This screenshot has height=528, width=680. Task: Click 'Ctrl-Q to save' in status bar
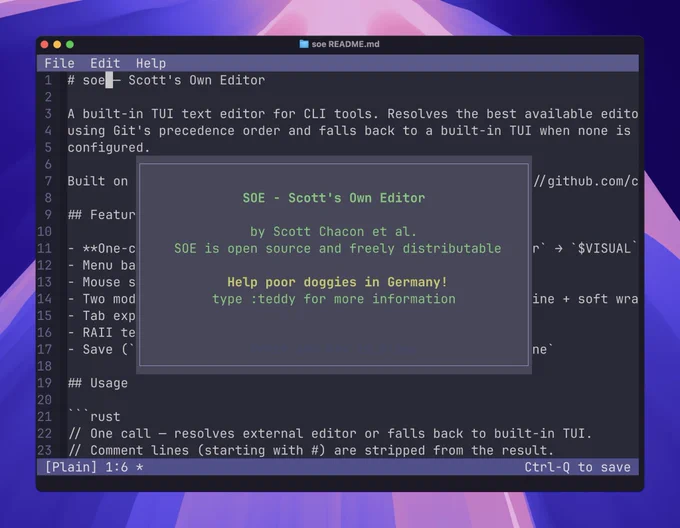coord(577,467)
